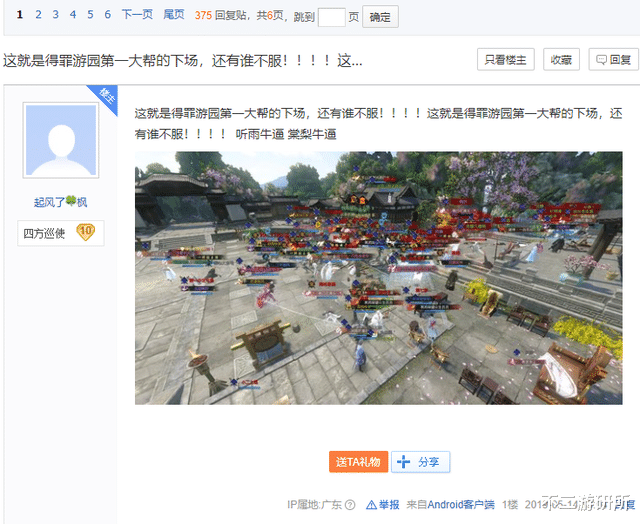Click the IP属地:广东 location text
The height and width of the screenshot is (524, 640).
click(x=315, y=505)
